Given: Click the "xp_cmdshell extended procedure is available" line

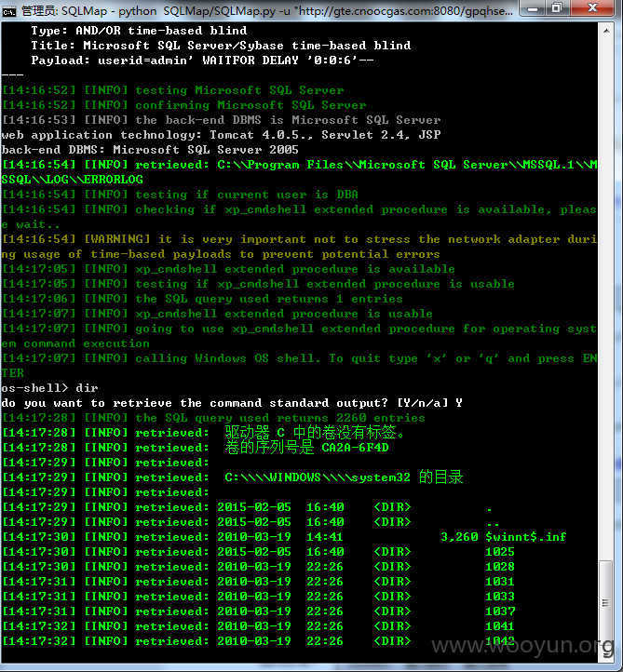Looking at the screenshot, I should pos(228,269).
